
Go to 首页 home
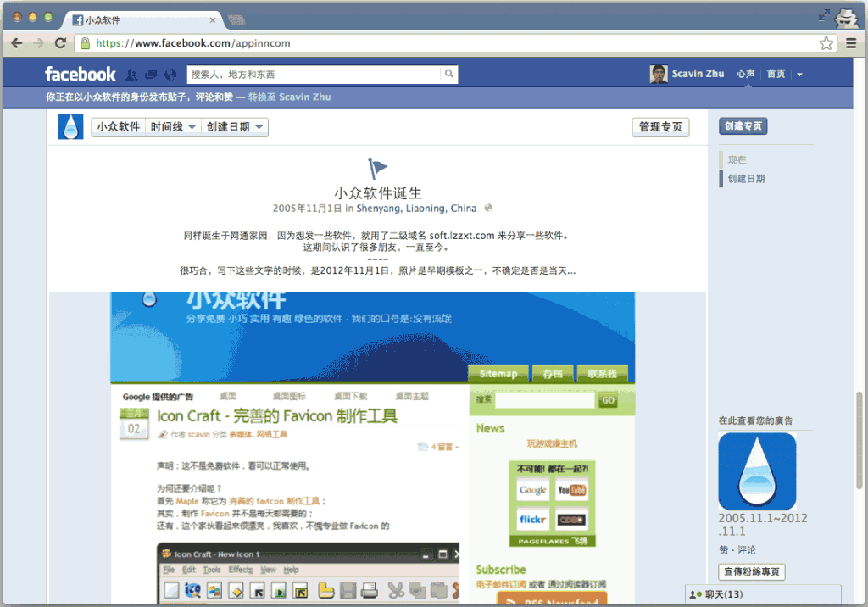(x=776, y=74)
